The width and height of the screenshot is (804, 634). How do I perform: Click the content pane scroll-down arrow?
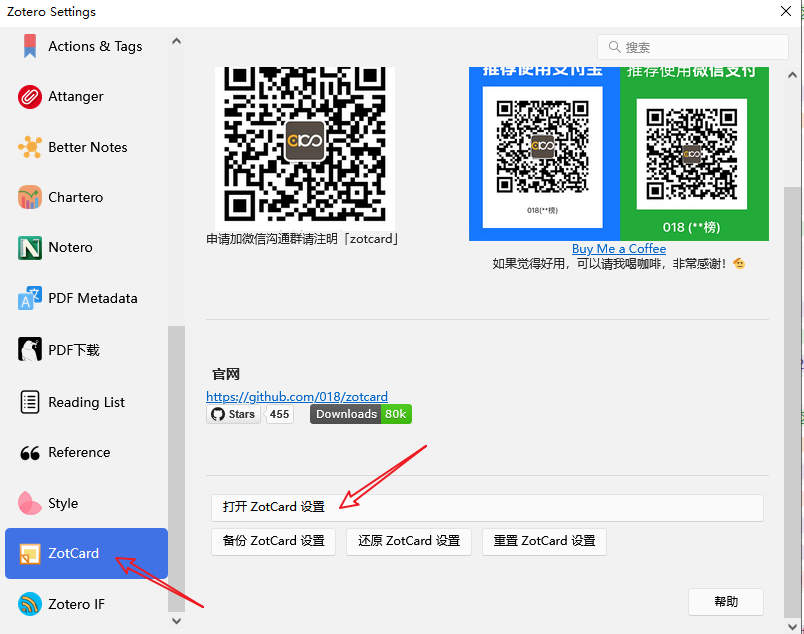[x=792, y=626]
